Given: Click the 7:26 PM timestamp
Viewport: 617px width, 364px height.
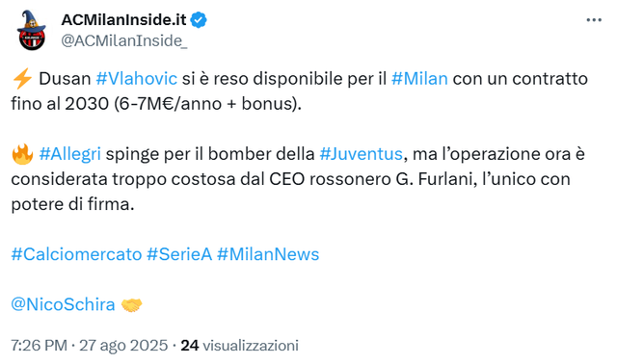Looking at the screenshot, I should coord(39,346).
